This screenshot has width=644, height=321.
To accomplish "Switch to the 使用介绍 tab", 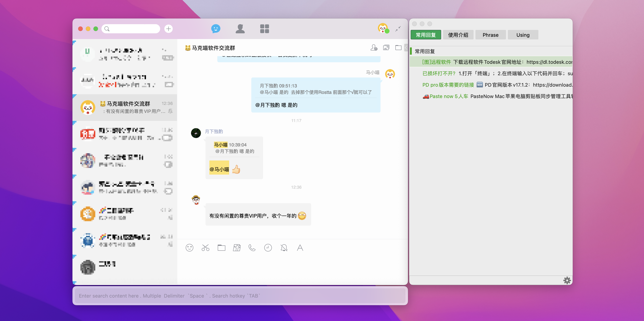I will point(458,35).
